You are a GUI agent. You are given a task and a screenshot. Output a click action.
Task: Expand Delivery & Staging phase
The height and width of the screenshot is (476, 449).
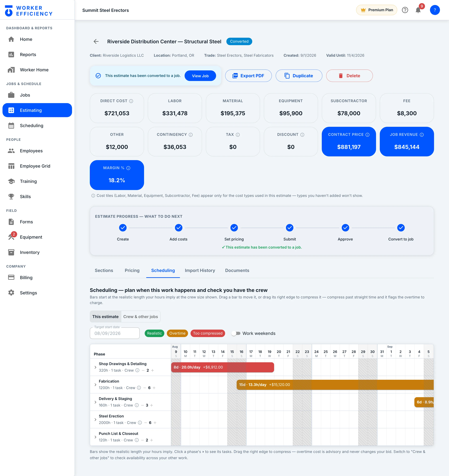(x=95, y=402)
